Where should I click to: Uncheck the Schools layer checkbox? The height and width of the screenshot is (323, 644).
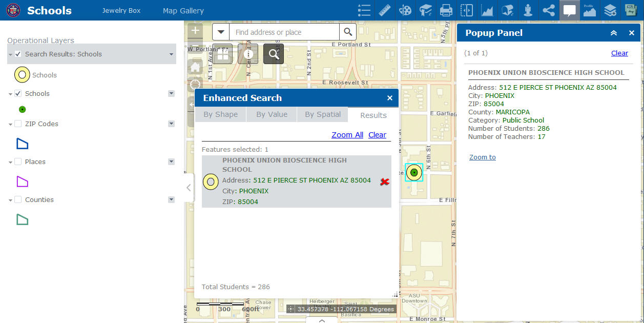click(x=18, y=93)
